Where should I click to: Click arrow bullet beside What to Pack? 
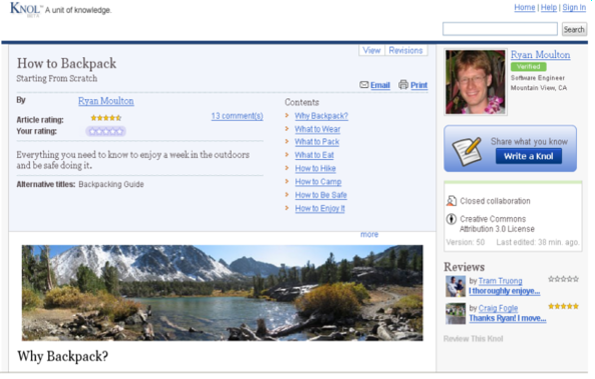pyautogui.click(x=287, y=141)
